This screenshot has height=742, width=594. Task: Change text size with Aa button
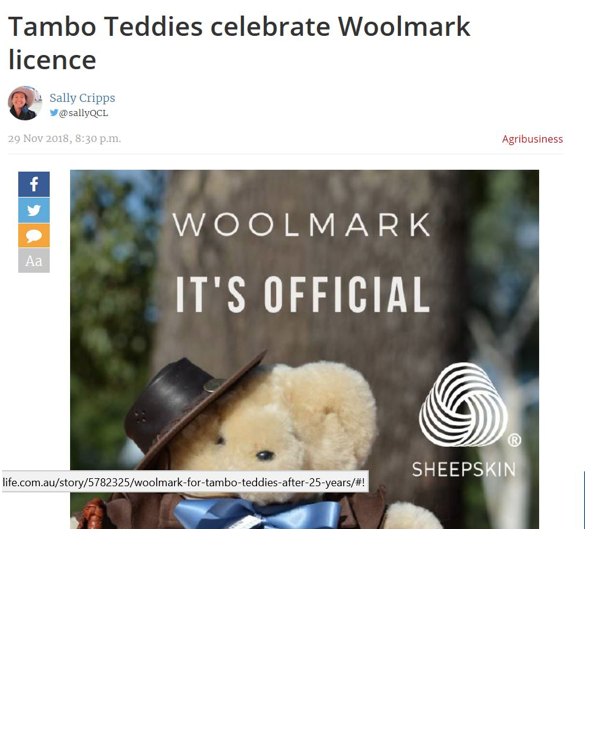(34, 261)
